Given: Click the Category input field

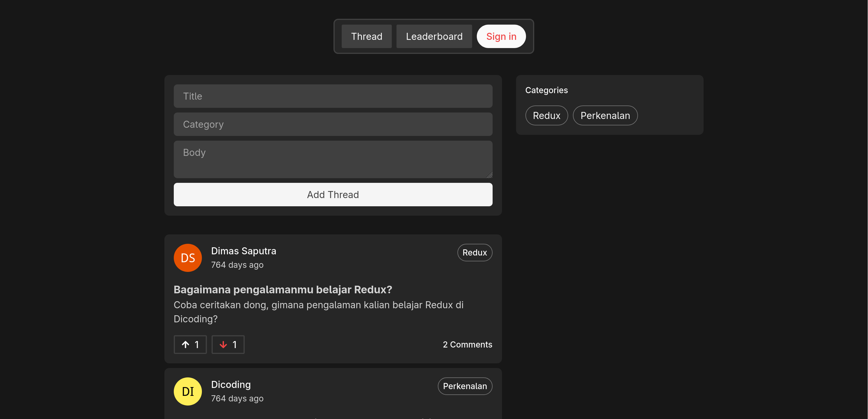Looking at the screenshot, I should pos(333,124).
